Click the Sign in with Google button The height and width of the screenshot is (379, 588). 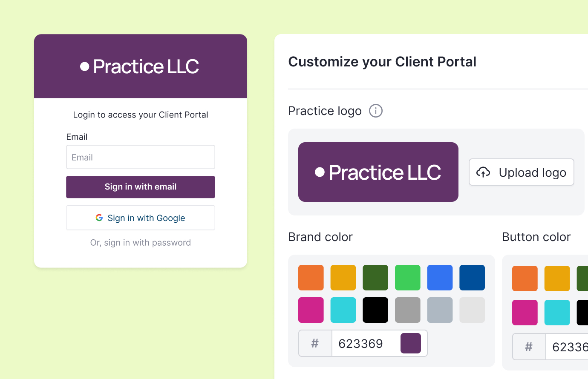click(141, 217)
